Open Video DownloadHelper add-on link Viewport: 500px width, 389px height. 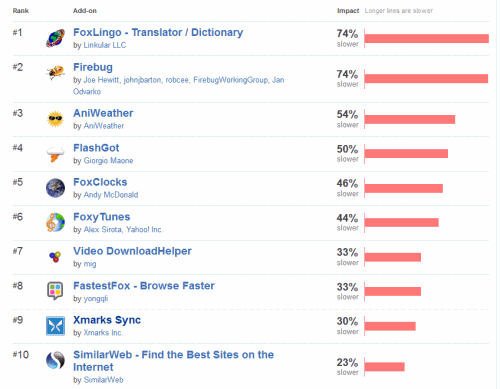click(132, 251)
